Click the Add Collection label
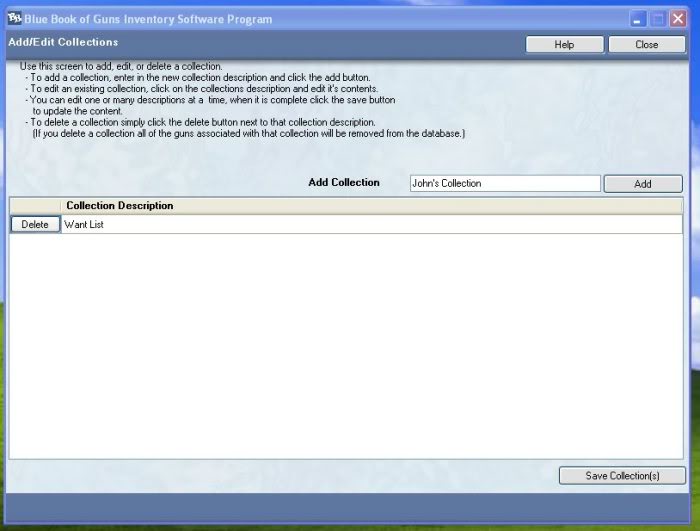This screenshot has width=700, height=531. tap(344, 182)
